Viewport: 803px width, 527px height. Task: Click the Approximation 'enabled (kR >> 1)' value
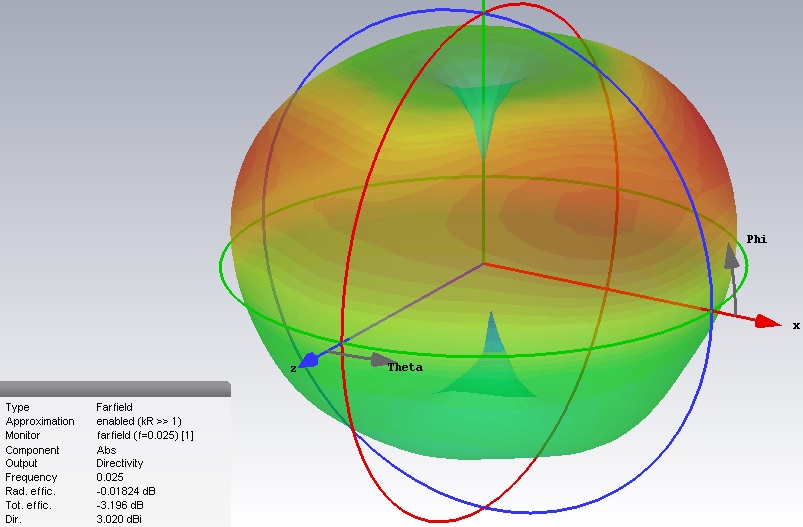[138, 422]
